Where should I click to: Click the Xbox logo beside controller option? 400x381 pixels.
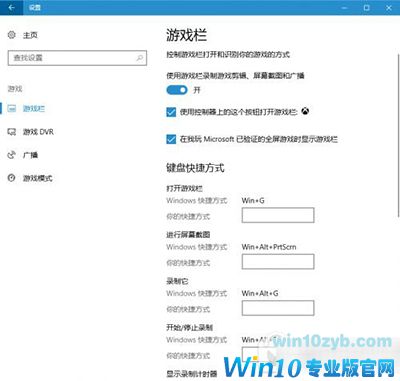click(305, 111)
